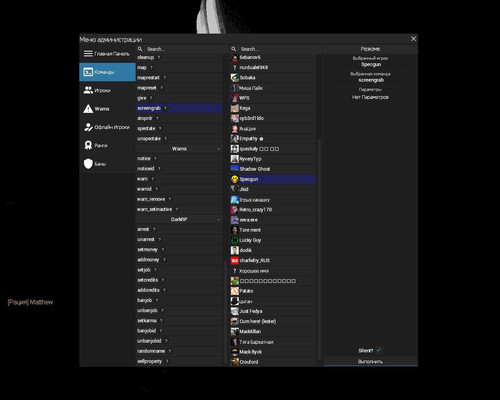
Task: Click Lucky Guy's green clover avatar
Action: coord(235,240)
